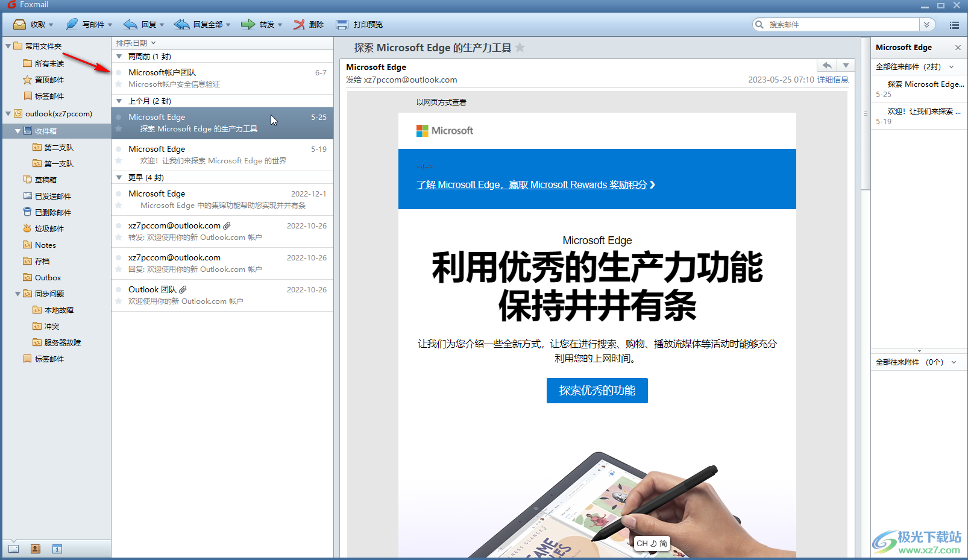Switch to mail view at bottom left

tap(13, 549)
